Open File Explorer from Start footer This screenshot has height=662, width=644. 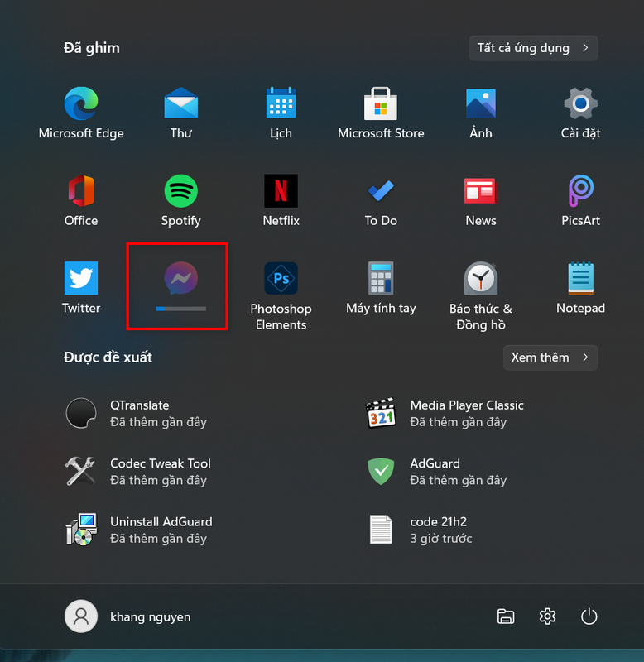pyautogui.click(x=506, y=616)
